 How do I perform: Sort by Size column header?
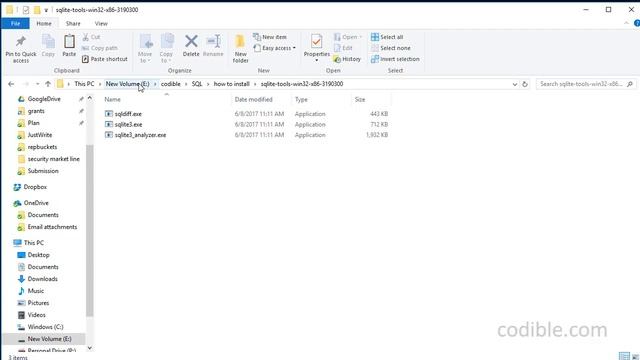coord(360,100)
